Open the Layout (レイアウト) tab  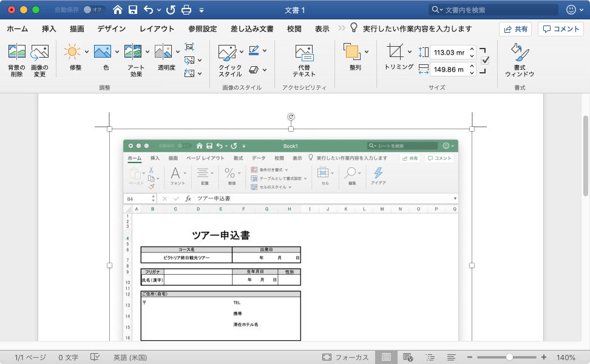point(157,29)
